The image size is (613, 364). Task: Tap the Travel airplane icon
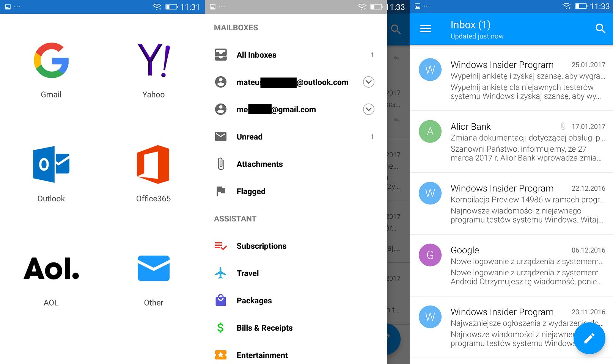tap(220, 273)
